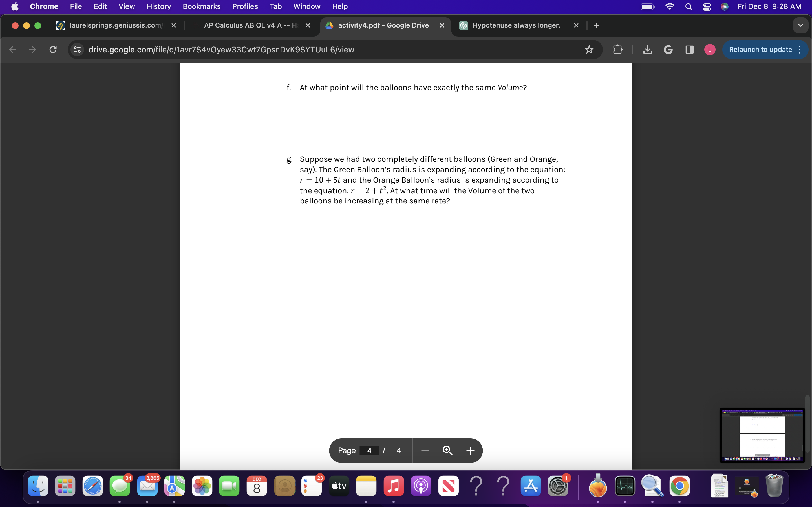Open Chrome's side panel
Viewport: 812px width, 507px height.
pos(690,50)
